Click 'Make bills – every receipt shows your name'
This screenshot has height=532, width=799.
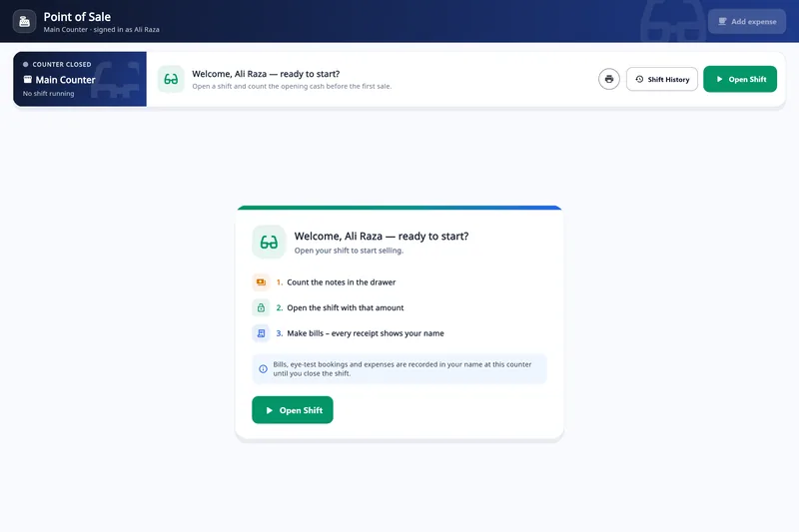coord(366,333)
